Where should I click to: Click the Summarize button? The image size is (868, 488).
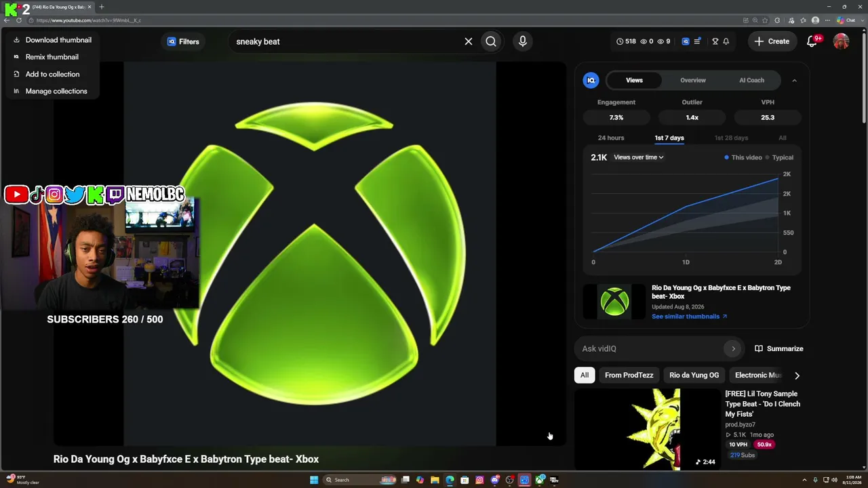coord(778,348)
